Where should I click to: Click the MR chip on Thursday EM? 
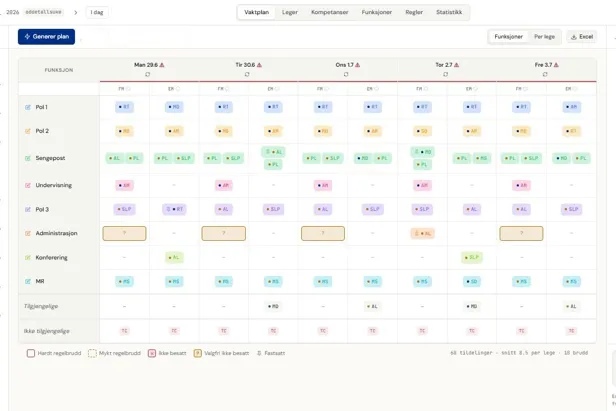coord(472,282)
